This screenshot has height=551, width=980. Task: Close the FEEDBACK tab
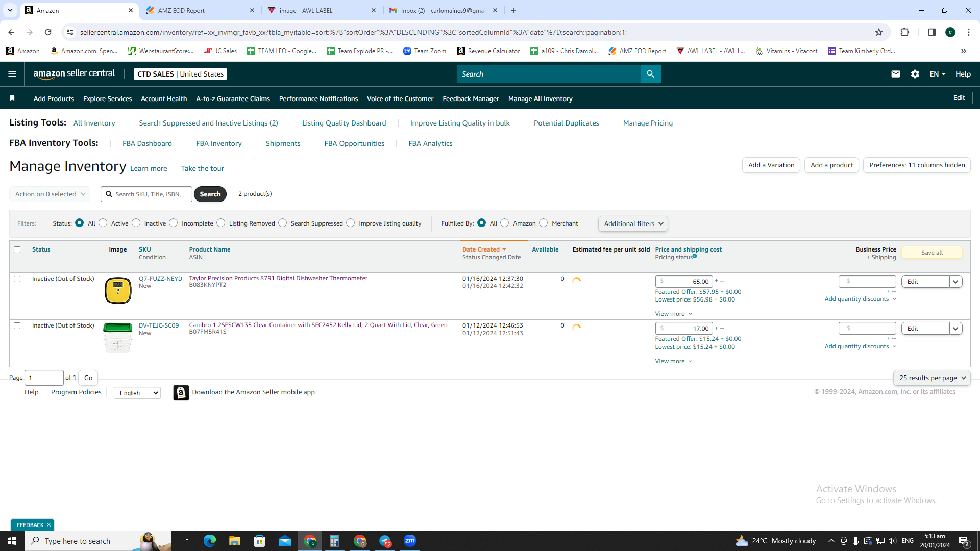tap(48, 524)
